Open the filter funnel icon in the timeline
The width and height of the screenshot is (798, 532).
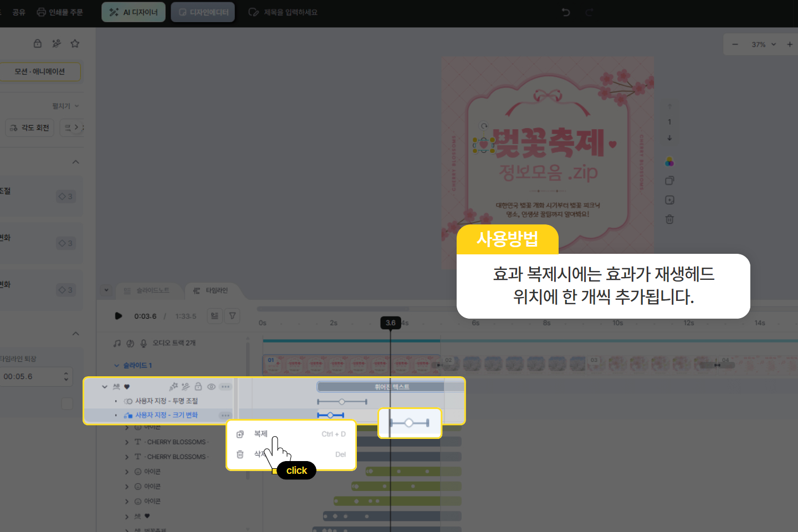tap(233, 316)
